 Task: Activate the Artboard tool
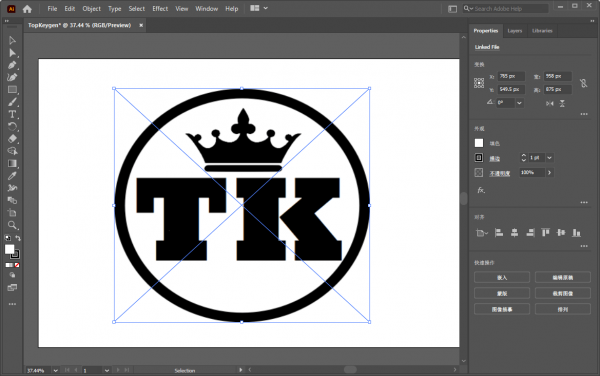pos(12,213)
